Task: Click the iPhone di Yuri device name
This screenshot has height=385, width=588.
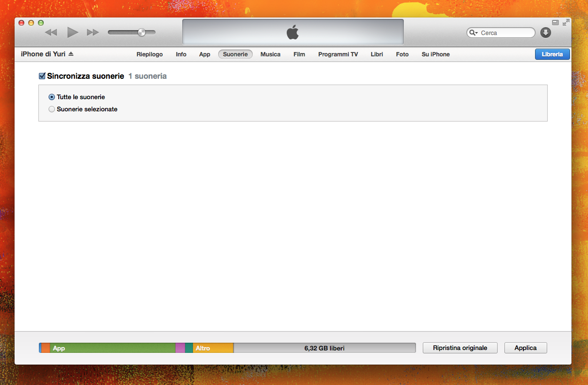Action: coord(43,54)
